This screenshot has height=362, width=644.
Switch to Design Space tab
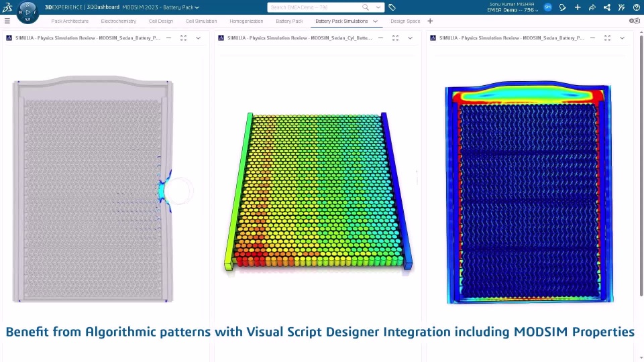[x=405, y=21]
